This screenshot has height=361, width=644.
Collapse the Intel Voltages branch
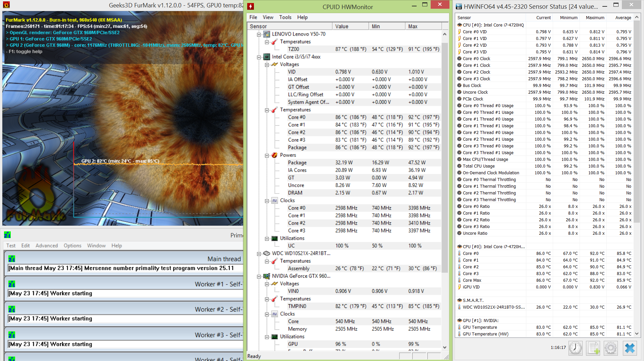(267, 64)
